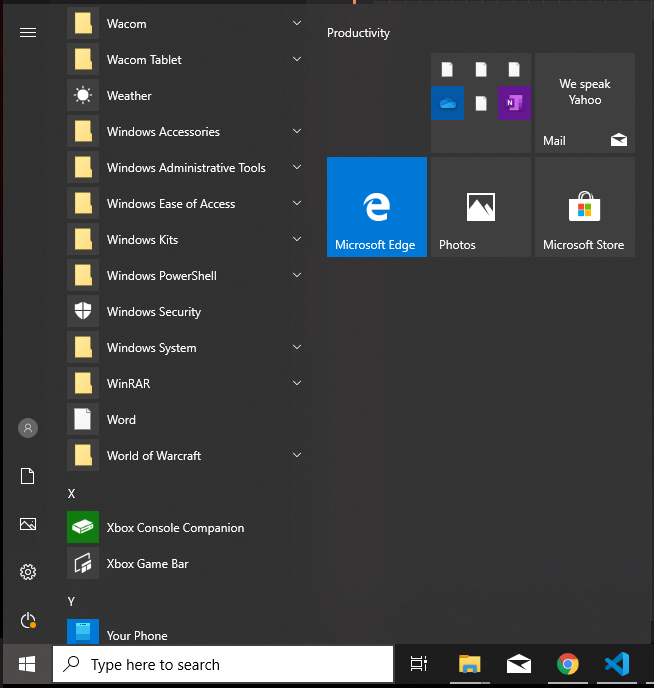
Task: Launch the Your Phone app icon
Action: tap(83, 632)
